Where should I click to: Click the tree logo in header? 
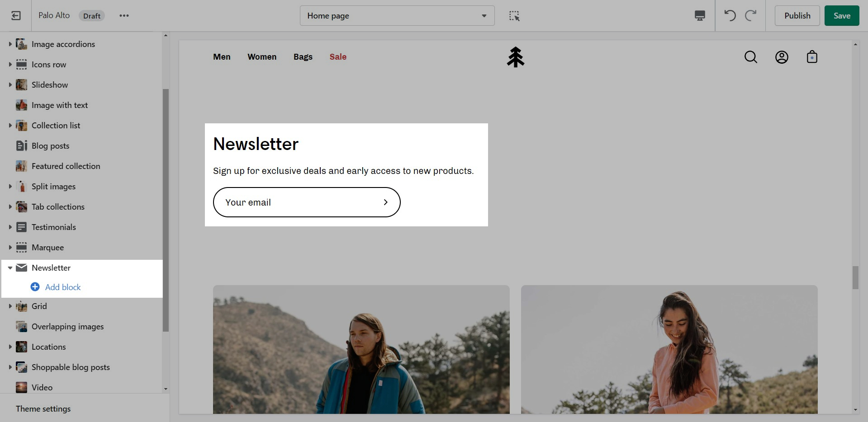pyautogui.click(x=516, y=57)
